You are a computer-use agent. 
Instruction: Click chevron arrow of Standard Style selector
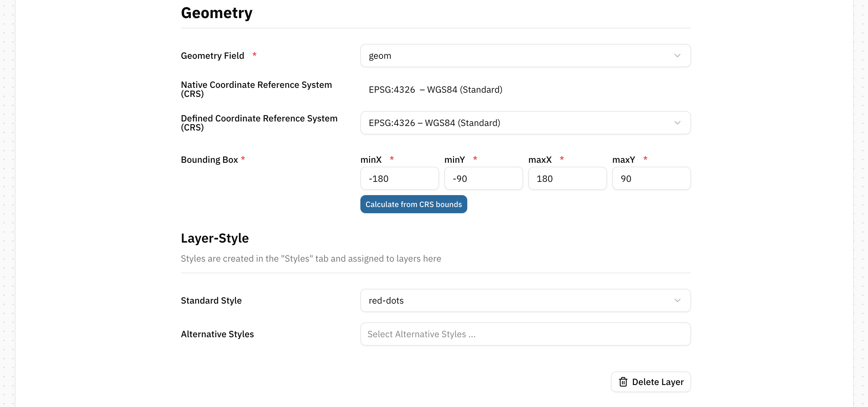pos(677,300)
